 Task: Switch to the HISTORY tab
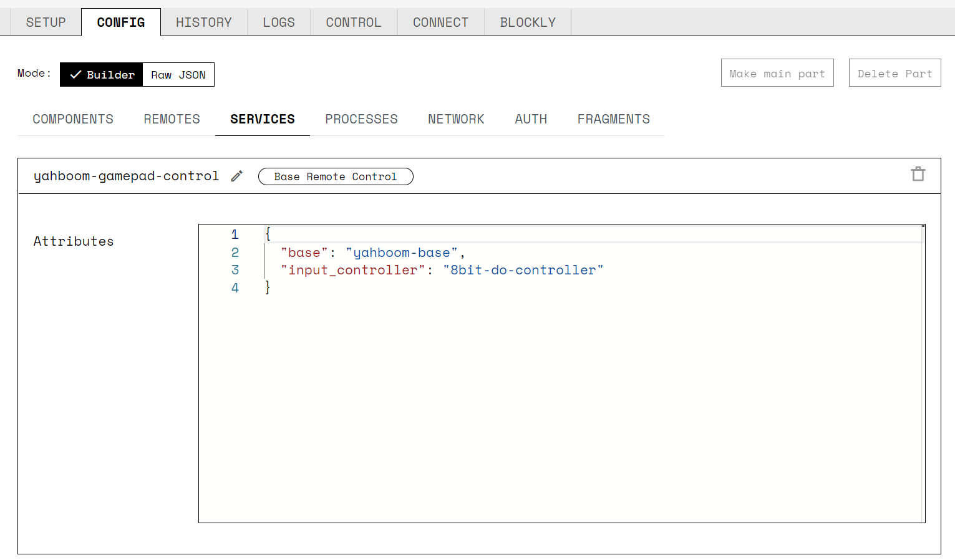click(x=204, y=22)
